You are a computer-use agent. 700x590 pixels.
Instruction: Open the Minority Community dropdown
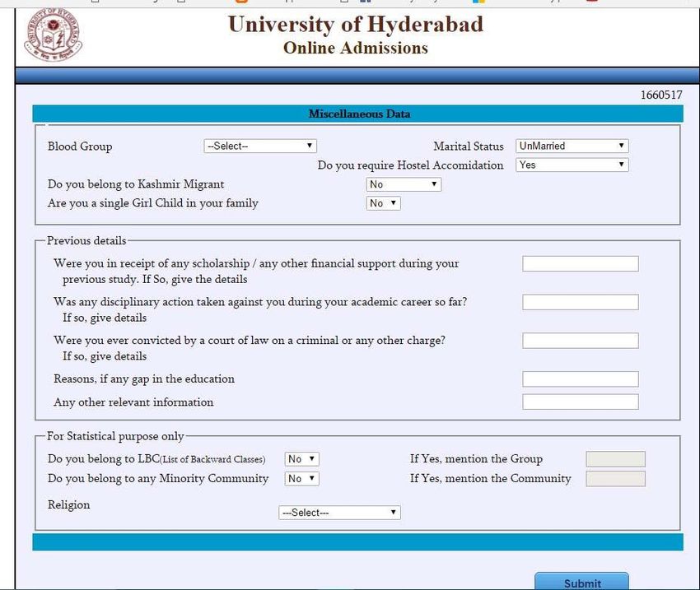(x=301, y=479)
